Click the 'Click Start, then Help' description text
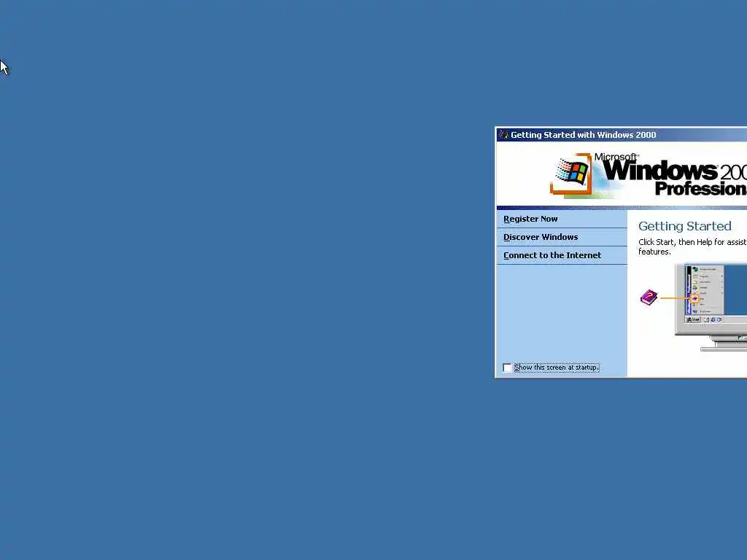The height and width of the screenshot is (560, 747). click(693, 246)
